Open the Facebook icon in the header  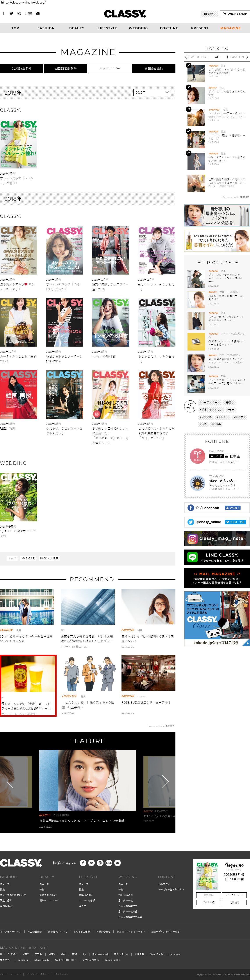(4, 13)
